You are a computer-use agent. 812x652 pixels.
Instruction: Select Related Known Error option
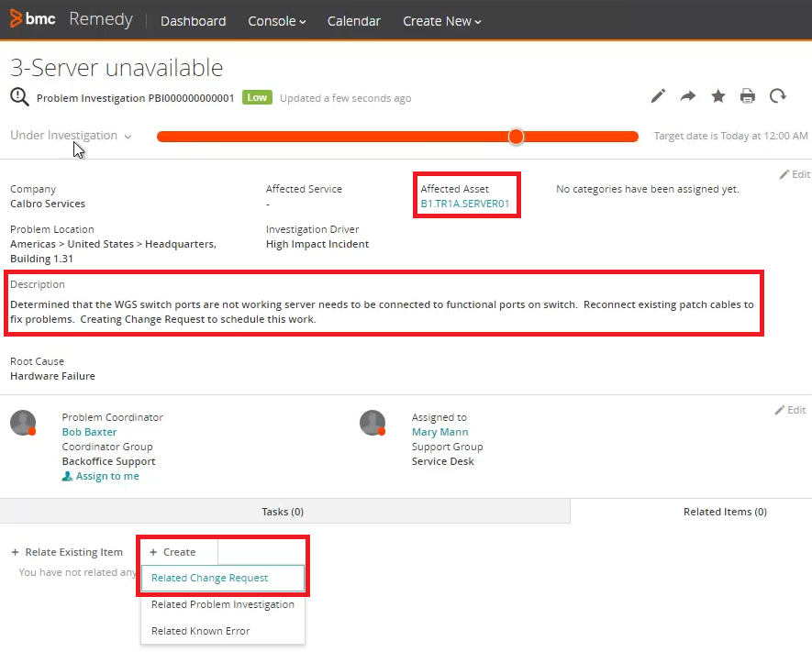[x=223, y=631]
